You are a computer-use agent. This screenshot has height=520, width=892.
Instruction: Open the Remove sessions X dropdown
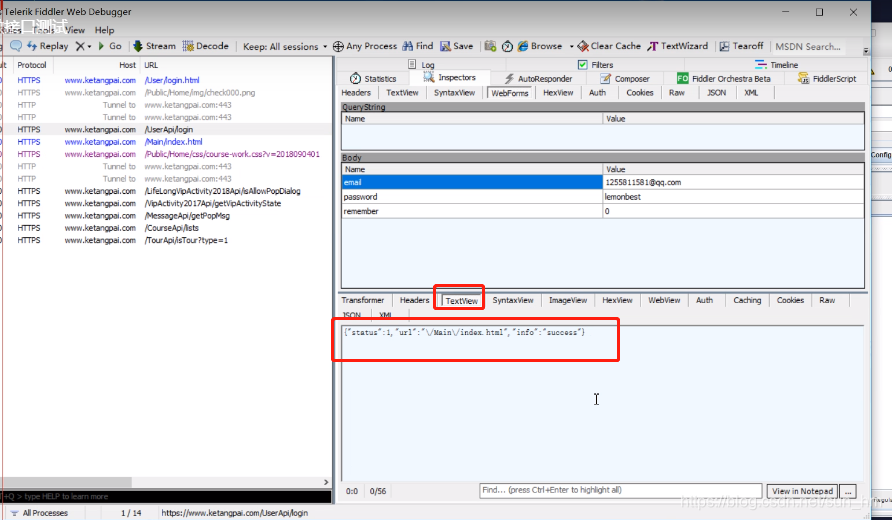pyautogui.click(x=83, y=46)
